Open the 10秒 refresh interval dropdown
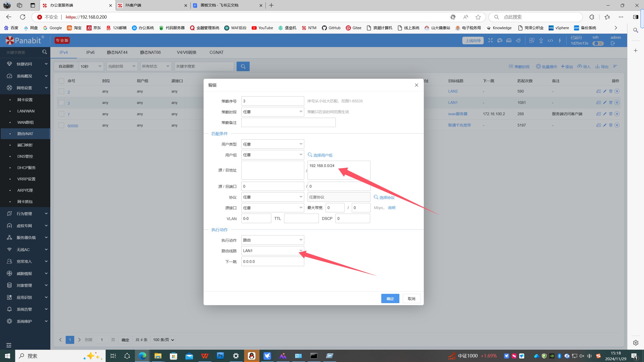The image size is (644, 362). (x=91, y=66)
